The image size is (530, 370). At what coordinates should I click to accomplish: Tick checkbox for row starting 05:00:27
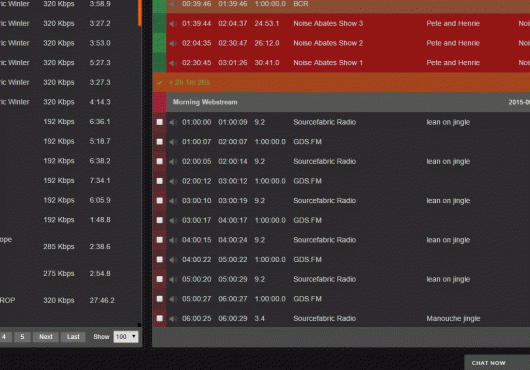(x=160, y=298)
